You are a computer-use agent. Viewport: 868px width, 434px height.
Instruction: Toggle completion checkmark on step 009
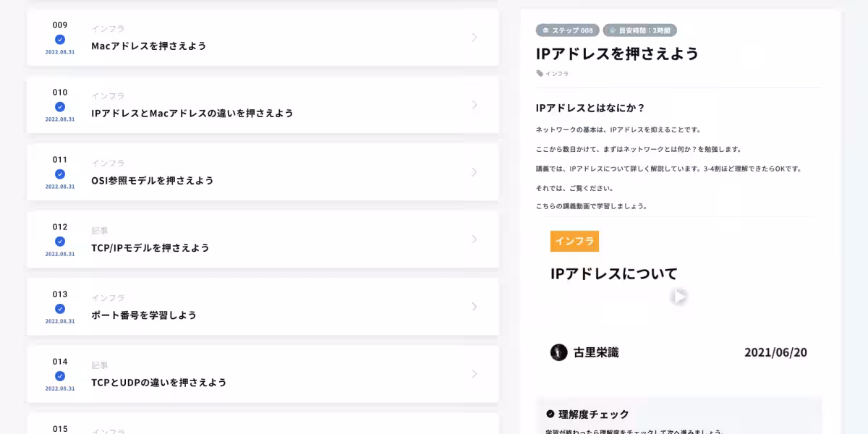point(59,40)
